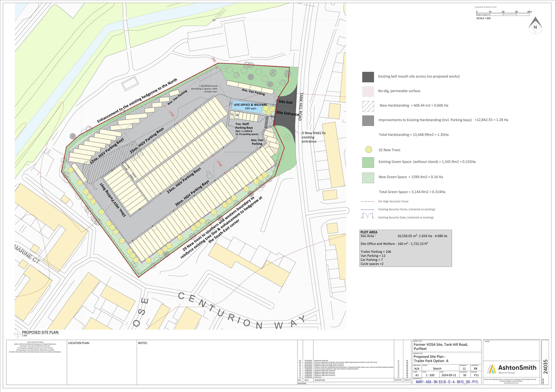Click the dark grey bell mouth access swatch
This screenshot has width=555, height=392.
click(x=368, y=77)
